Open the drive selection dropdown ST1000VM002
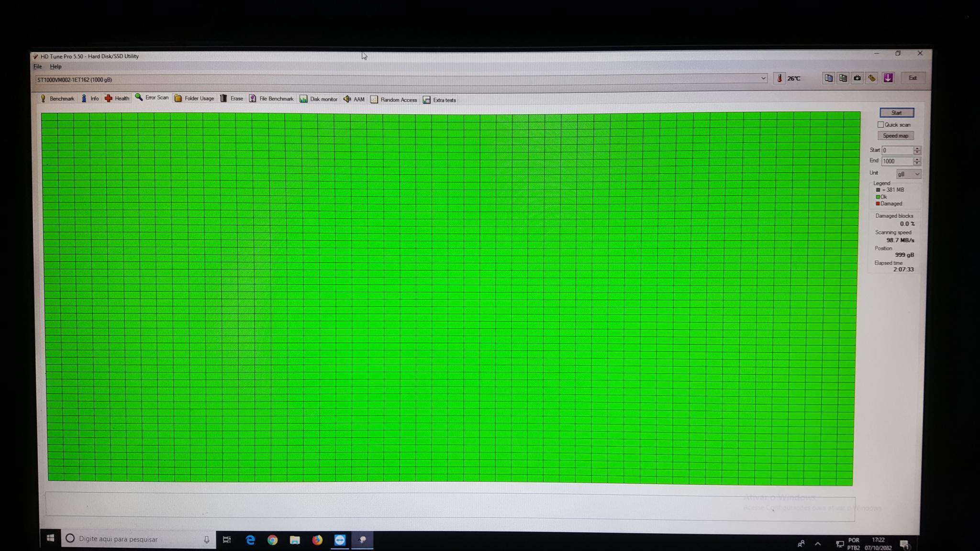The image size is (980, 551). coord(401,79)
